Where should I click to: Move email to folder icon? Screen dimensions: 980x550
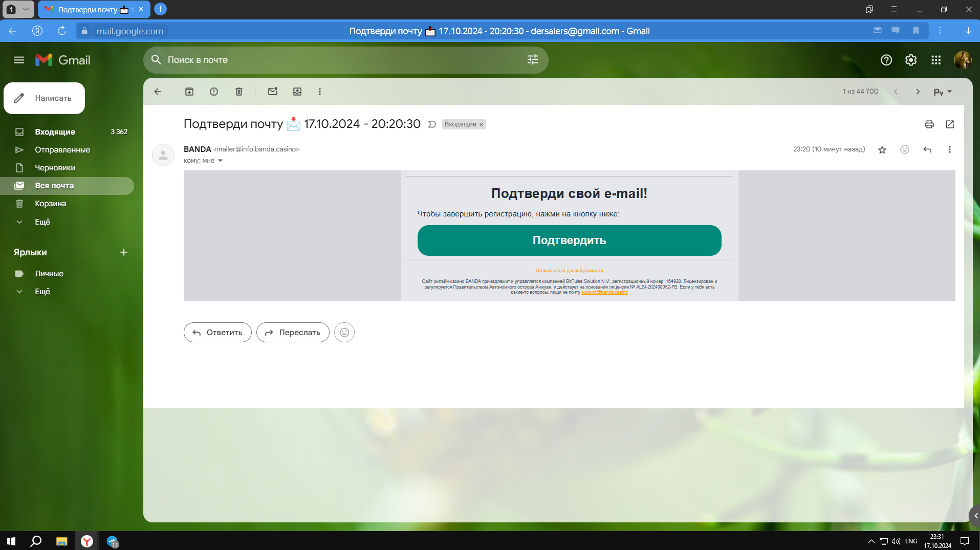point(297,92)
